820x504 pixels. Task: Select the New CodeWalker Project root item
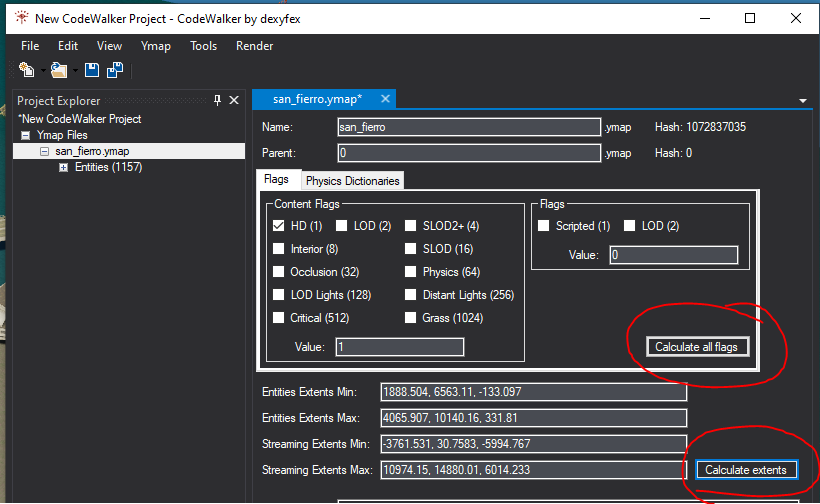pyautogui.click(x=79, y=119)
